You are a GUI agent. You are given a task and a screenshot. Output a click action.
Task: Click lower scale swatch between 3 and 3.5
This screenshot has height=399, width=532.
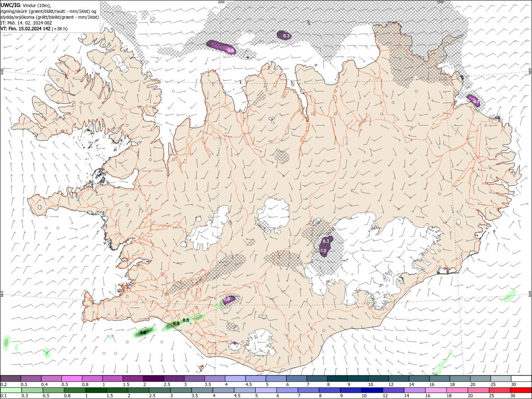click(180, 390)
